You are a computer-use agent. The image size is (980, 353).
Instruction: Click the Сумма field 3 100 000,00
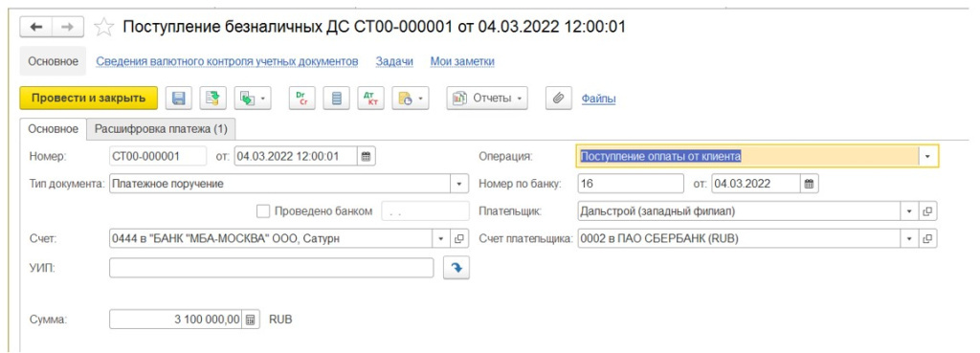(x=176, y=320)
